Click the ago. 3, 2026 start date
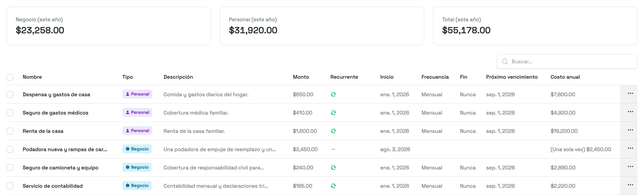Viewport: 644px width, 195px height. click(395, 149)
